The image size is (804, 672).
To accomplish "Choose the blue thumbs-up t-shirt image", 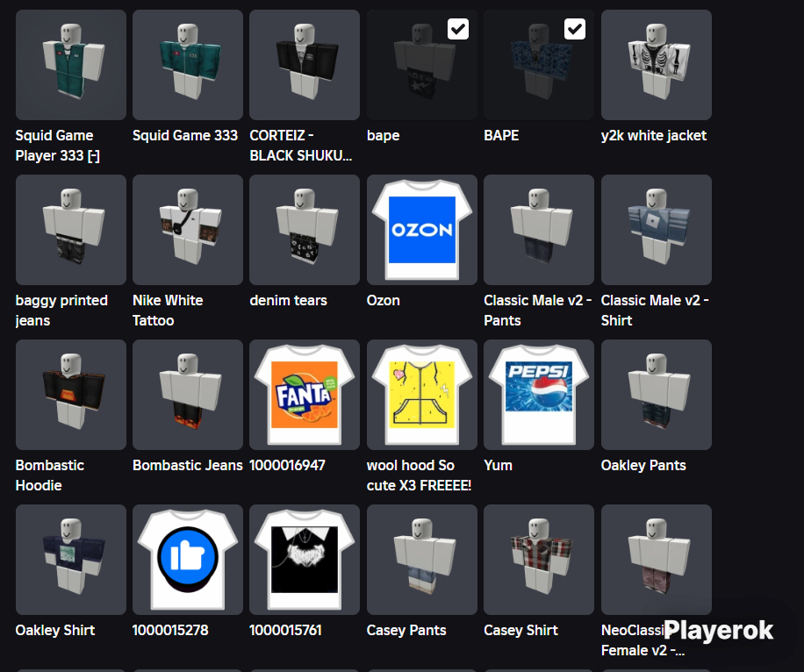I will click(x=188, y=560).
